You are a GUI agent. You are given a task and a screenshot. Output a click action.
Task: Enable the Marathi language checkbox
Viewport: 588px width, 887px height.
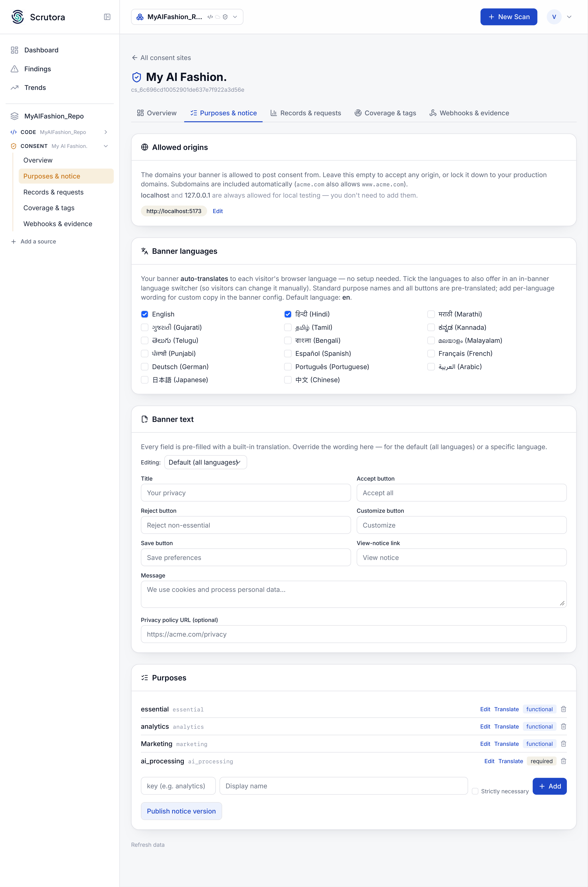click(431, 314)
